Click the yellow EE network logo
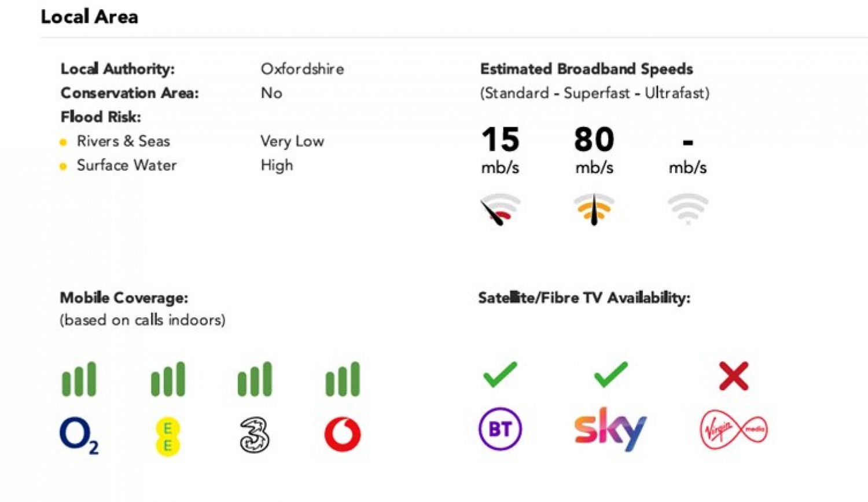The image size is (868, 502). pyautogui.click(x=168, y=437)
